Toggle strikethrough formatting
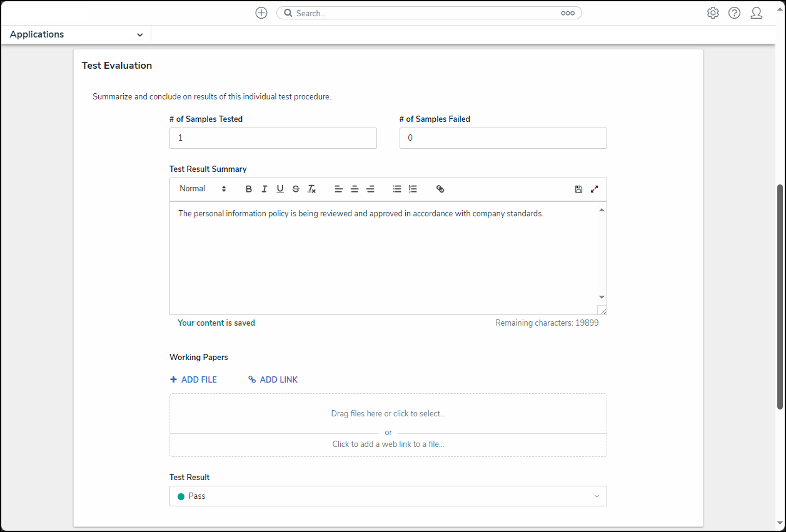786x532 pixels. (296, 189)
